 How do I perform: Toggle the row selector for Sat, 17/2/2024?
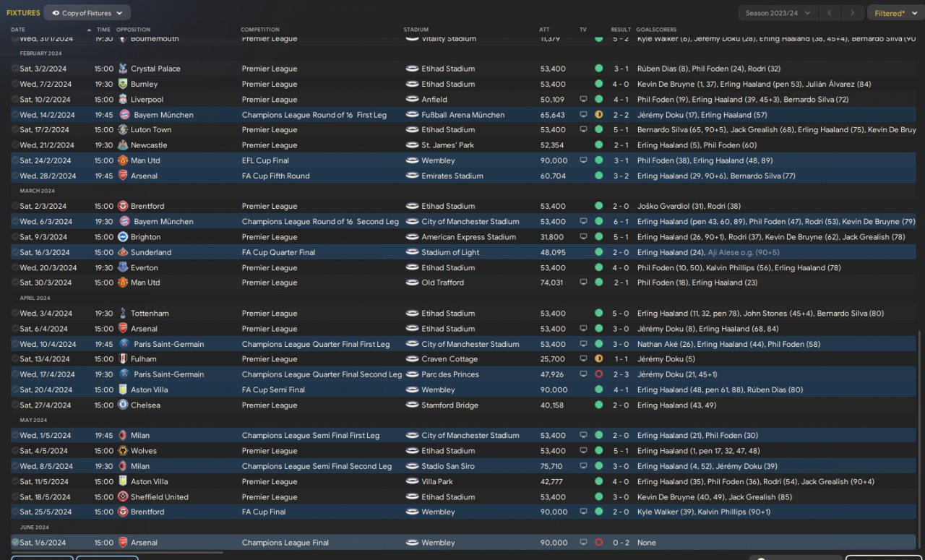pyautogui.click(x=15, y=130)
